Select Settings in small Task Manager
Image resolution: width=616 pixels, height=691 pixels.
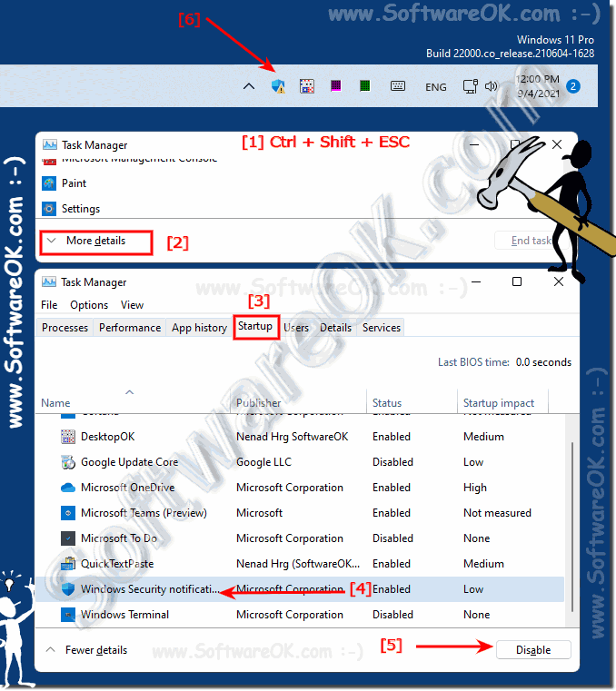[x=81, y=209]
